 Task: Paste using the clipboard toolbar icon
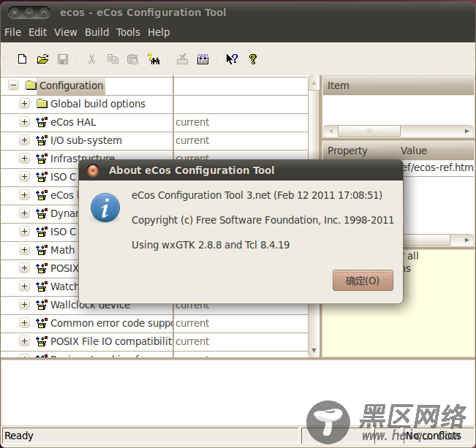132,59
